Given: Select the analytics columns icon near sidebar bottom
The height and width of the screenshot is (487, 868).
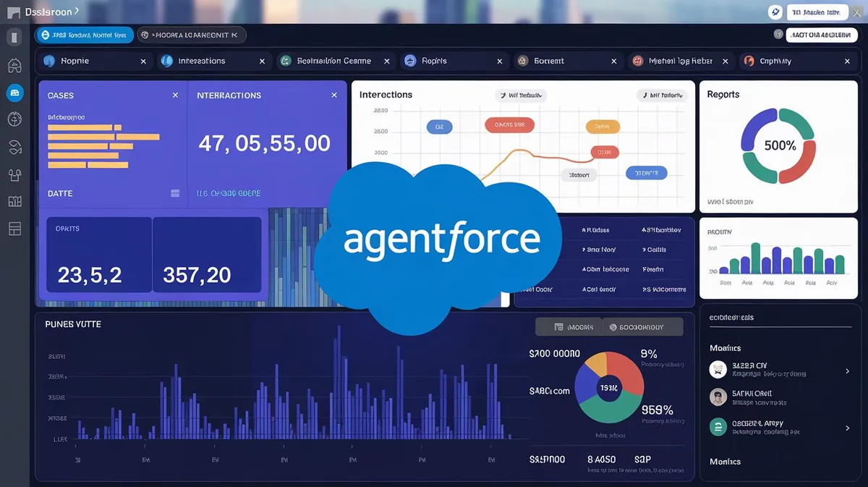Looking at the screenshot, I should 14,201.
